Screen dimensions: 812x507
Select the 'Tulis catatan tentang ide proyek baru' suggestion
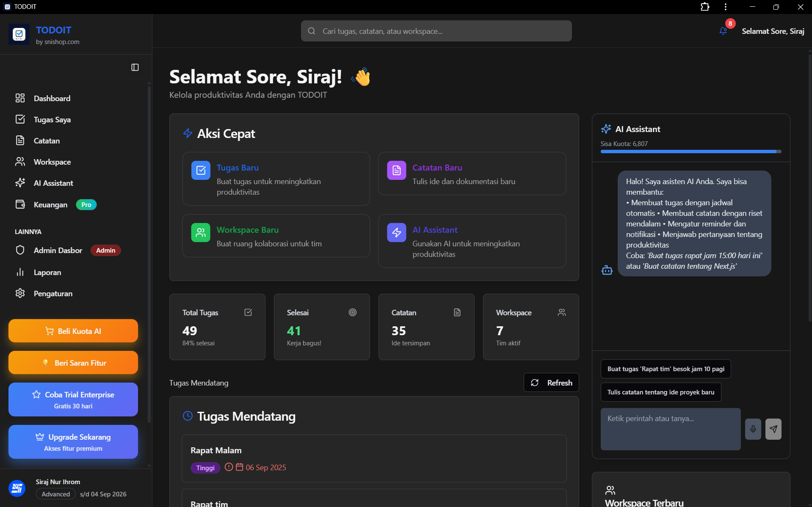pos(660,392)
